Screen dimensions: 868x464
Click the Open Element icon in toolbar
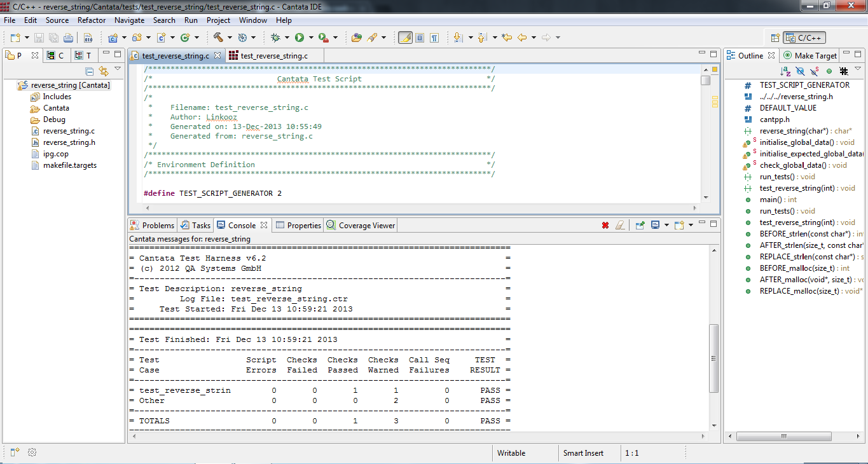click(356, 38)
